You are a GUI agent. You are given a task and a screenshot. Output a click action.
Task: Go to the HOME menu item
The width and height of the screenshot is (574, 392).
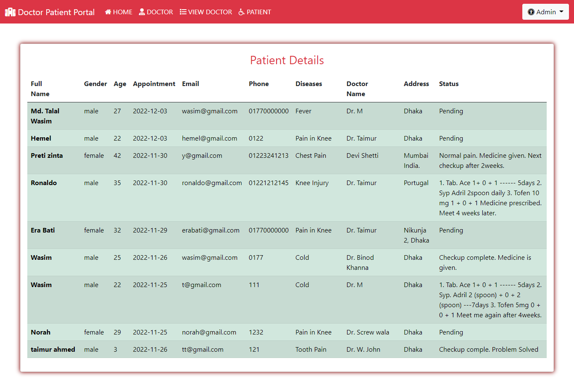tap(122, 12)
